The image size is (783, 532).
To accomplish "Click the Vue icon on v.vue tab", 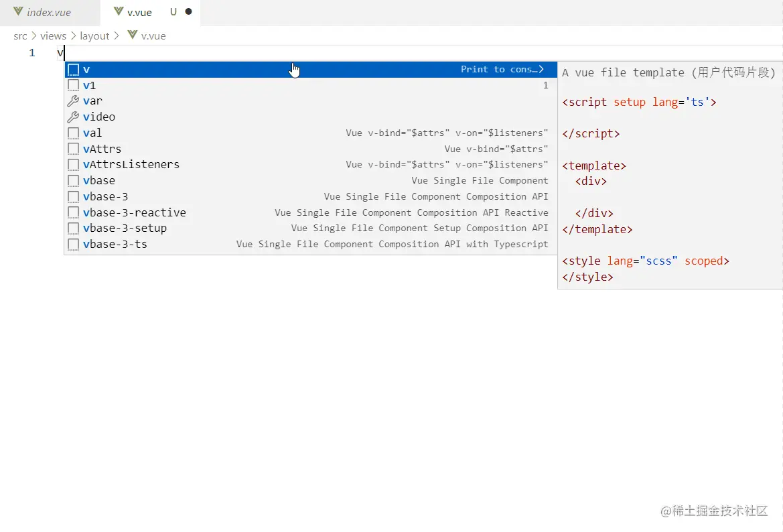I will pos(119,11).
